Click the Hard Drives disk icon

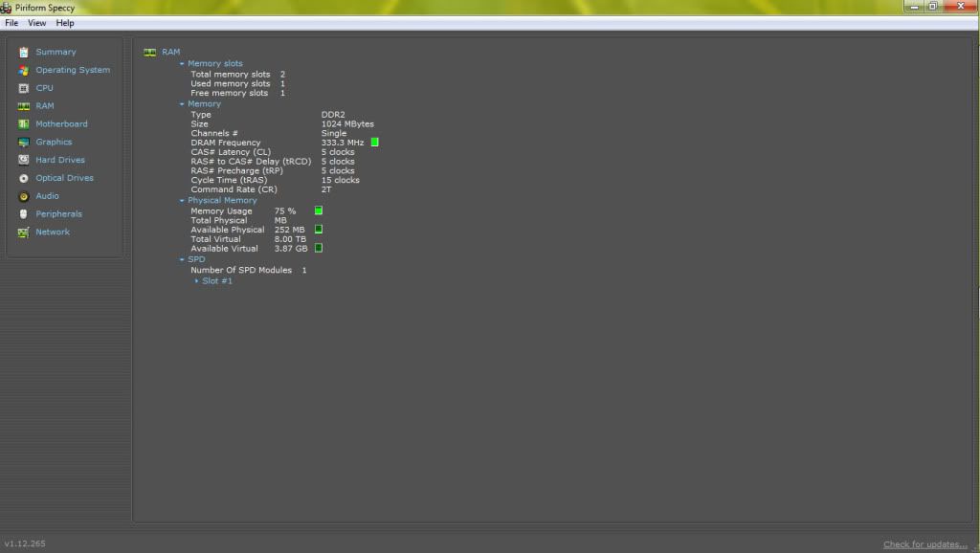click(x=24, y=160)
